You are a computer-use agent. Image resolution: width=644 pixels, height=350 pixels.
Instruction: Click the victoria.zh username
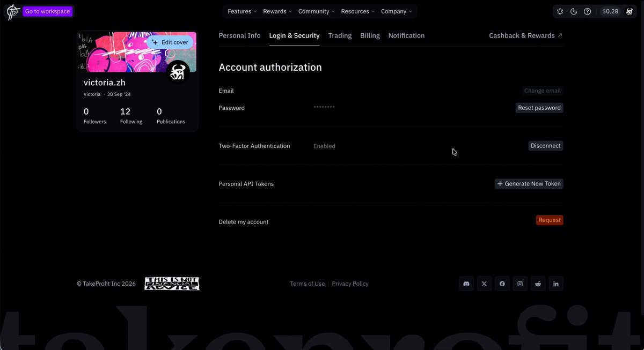105,83
